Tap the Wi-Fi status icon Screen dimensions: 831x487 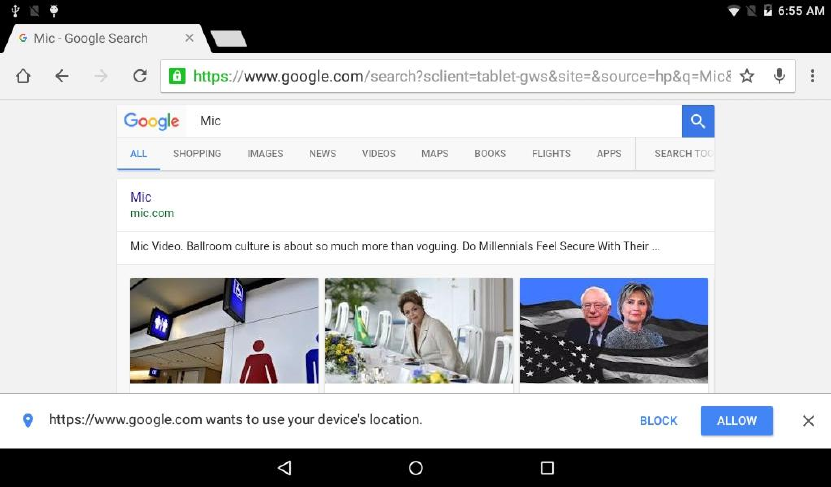coord(733,11)
